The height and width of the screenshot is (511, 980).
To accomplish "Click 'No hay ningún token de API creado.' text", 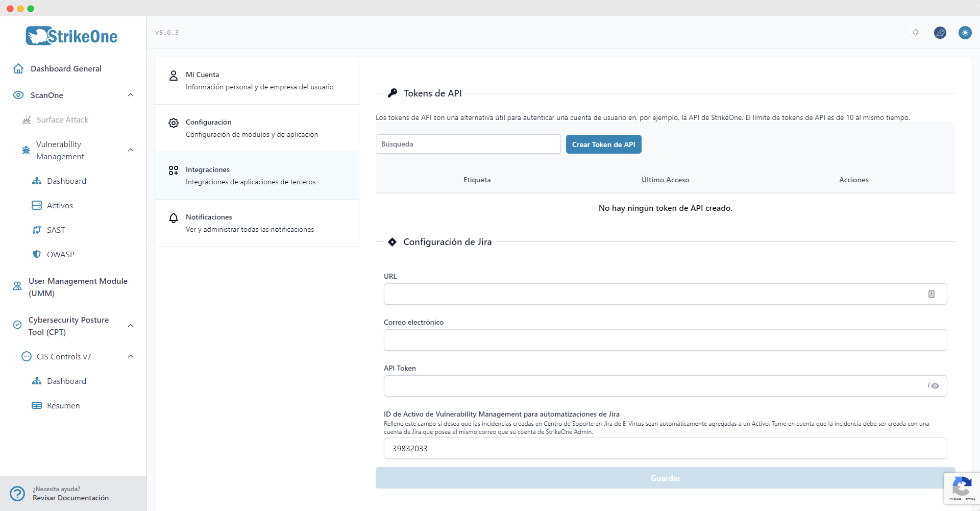I will click(x=665, y=208).
